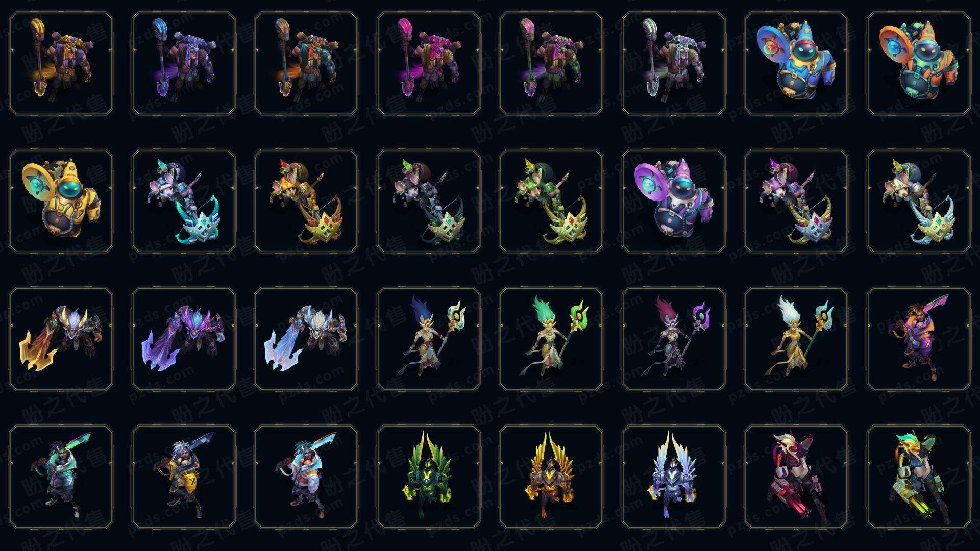Pick the green-haired staff sorceress tile
The width and height of the screenshot is (980, 551).
point(551,339)
